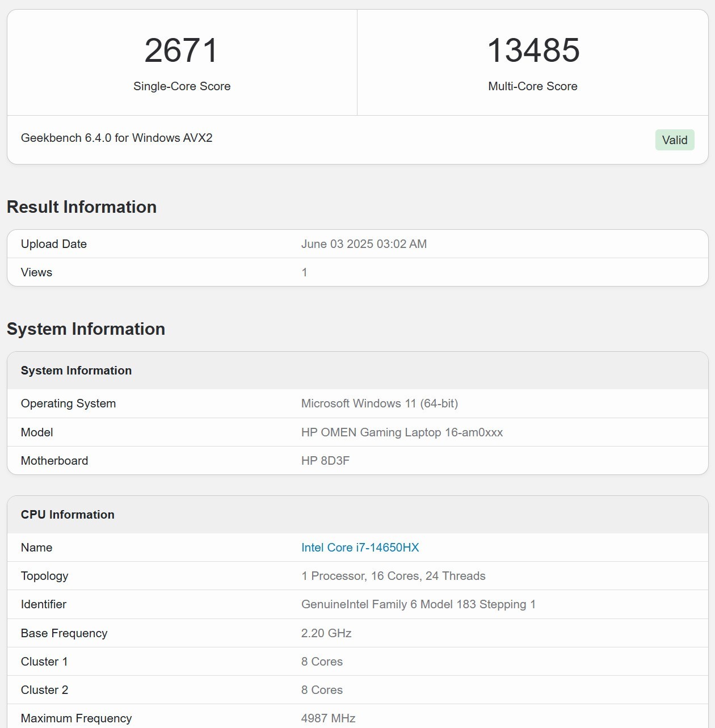
Task: Click the HP 8D3F motherboard value
Action: click(325, 461)
